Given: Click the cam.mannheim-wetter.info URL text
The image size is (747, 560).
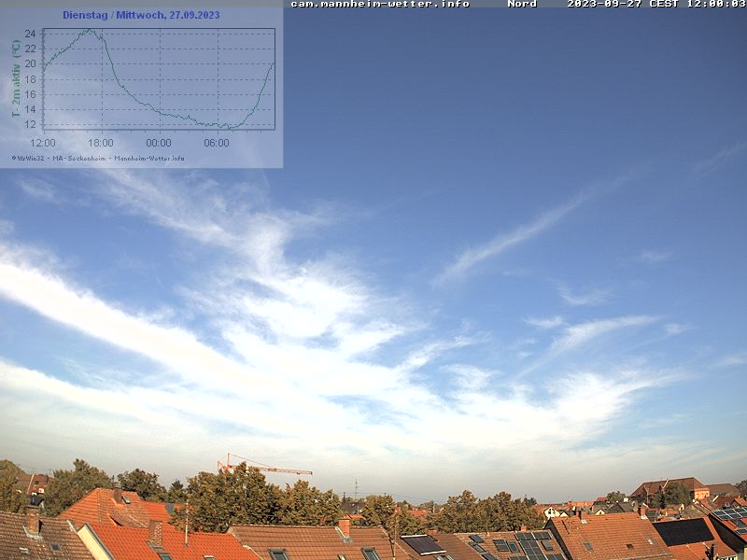Looking at the screenshot, I should 379,5.
